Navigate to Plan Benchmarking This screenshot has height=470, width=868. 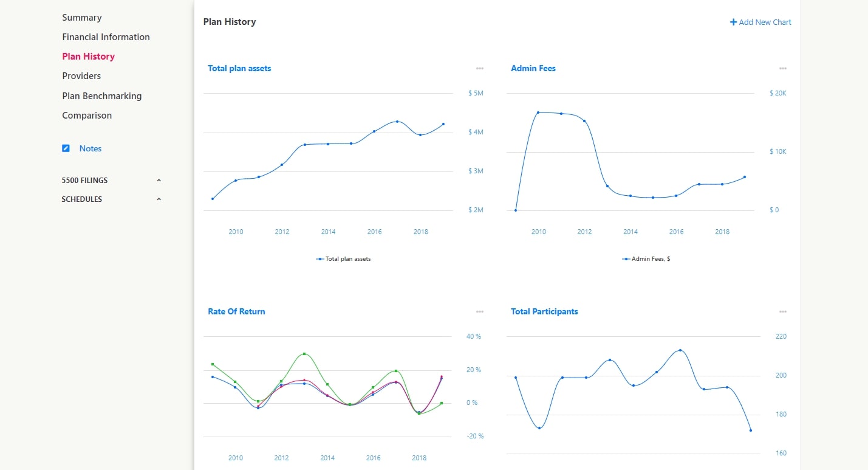click(101, 96)
